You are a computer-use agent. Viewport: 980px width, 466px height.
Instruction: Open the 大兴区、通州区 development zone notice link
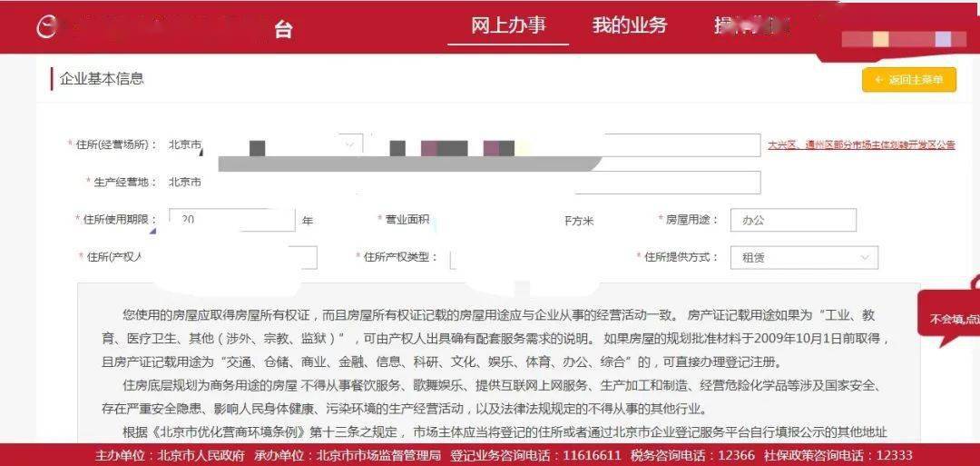point(861,144)
